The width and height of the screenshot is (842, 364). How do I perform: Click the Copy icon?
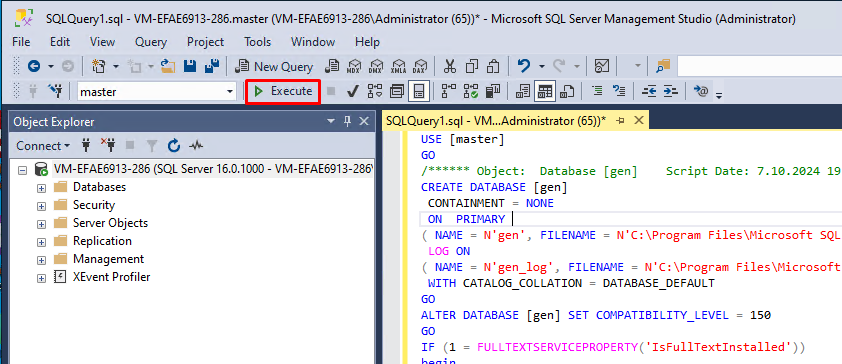coord(472,67)
